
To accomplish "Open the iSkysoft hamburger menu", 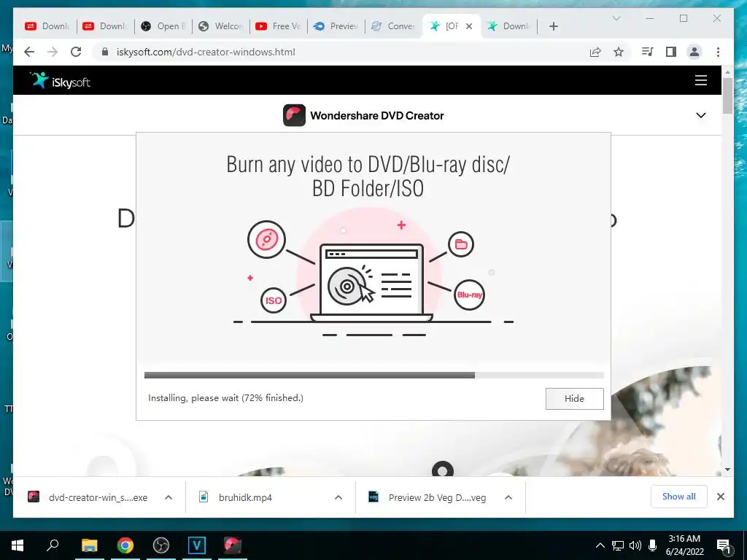I will [x=700, y=80].
